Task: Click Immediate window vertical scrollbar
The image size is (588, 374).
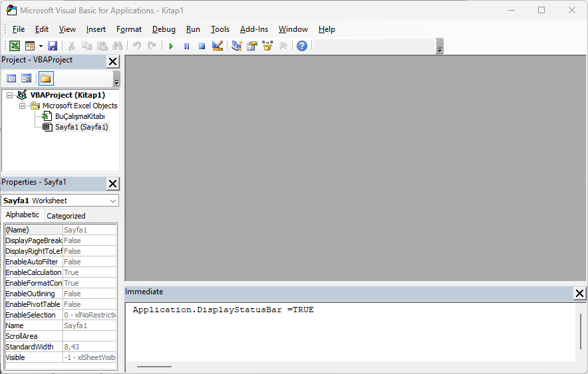Action: (581, 331)
